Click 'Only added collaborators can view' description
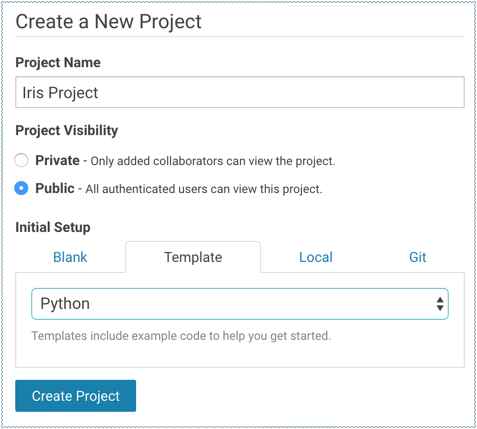Viewport: 477px width, 429px height. [x=213, y=161]
